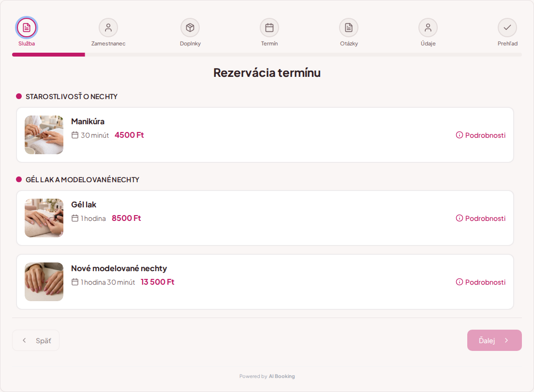Open Podrobnosti for Gél lak
The image size is (534, 392).
click(480, 218)
